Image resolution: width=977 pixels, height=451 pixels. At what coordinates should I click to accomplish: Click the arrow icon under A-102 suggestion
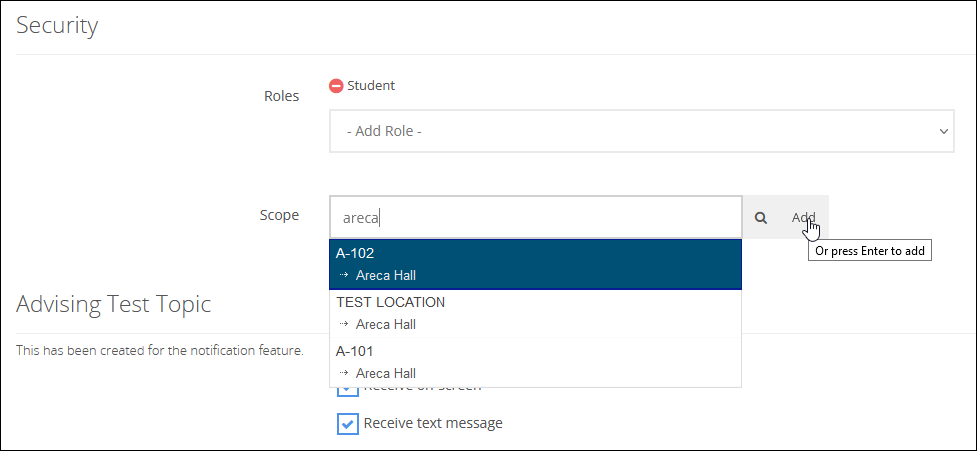pos(343,275)
